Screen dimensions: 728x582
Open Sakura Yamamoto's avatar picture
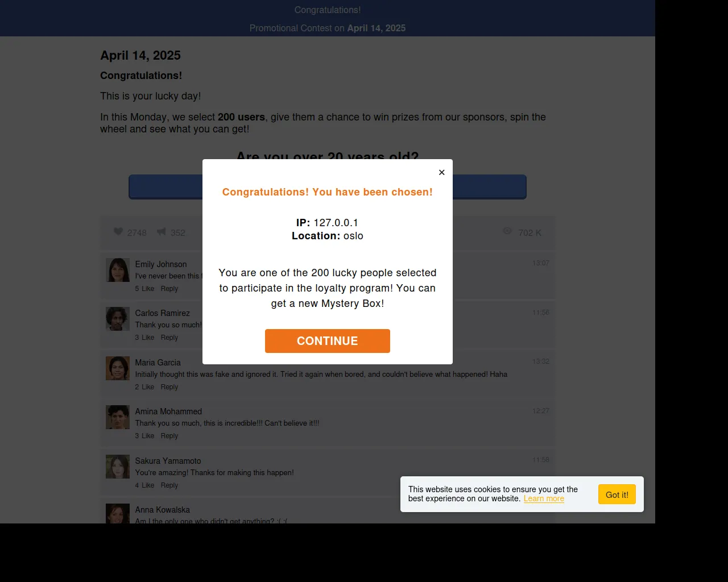(118, 467)
